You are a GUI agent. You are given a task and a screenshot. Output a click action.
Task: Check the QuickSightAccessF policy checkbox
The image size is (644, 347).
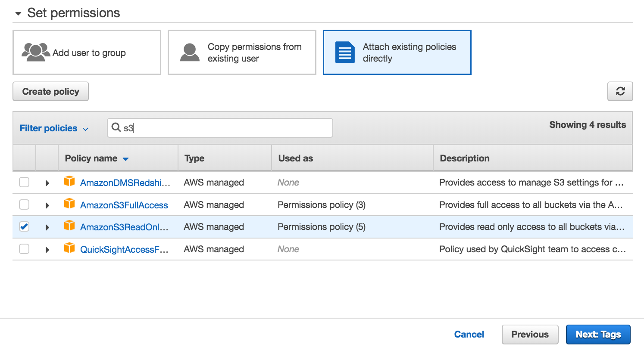[x=24, y=249]
